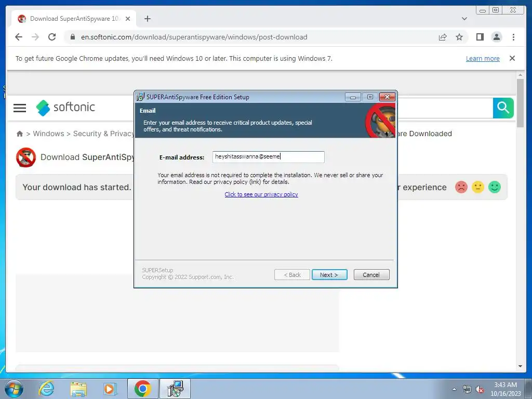Open the Windows Start menu
532x399 pixels.
coord(14,389)
